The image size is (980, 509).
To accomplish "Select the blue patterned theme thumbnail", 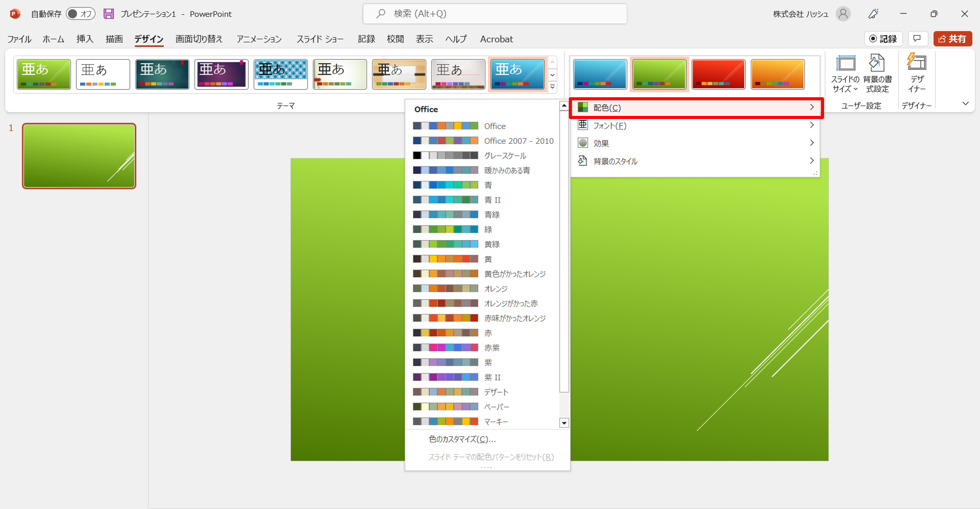I will tap(281, 75).
